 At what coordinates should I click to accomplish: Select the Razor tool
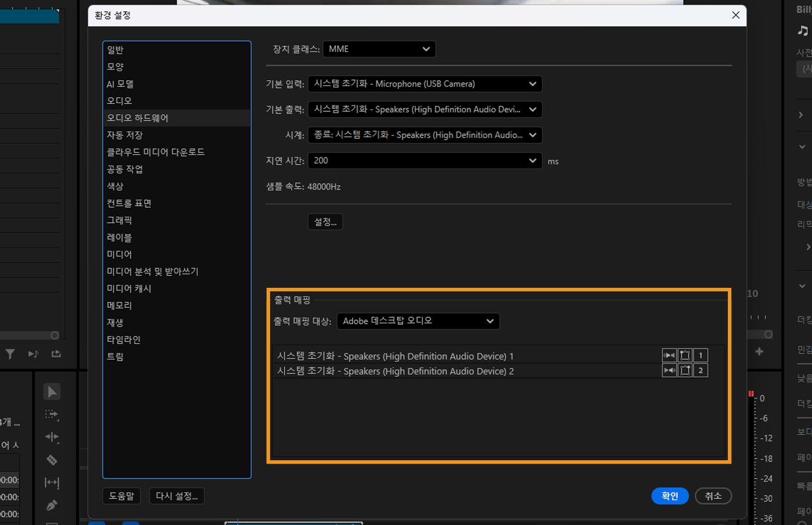click(51, 460)
